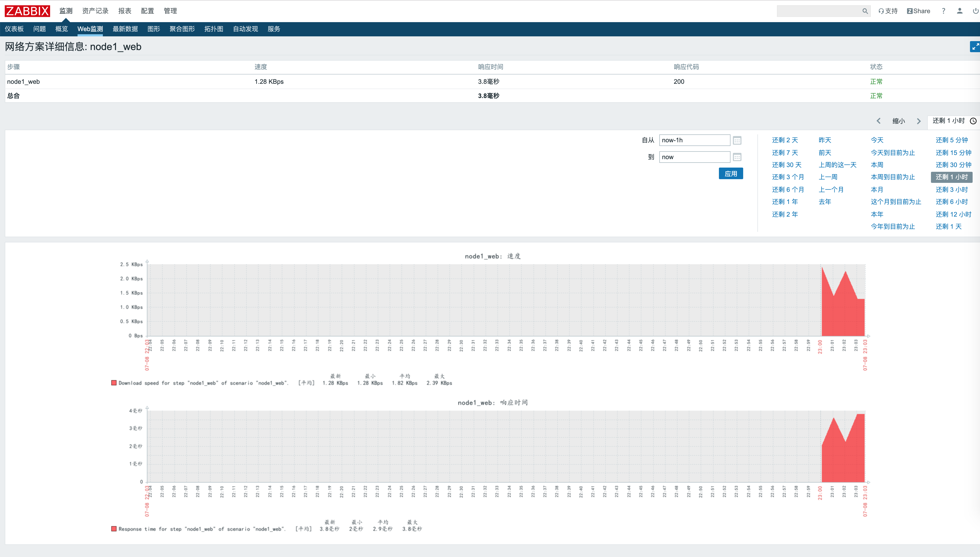Click the red legend swatch for Download speed
980x557 pixels.
pyautogui.click(x=114, y=382)
